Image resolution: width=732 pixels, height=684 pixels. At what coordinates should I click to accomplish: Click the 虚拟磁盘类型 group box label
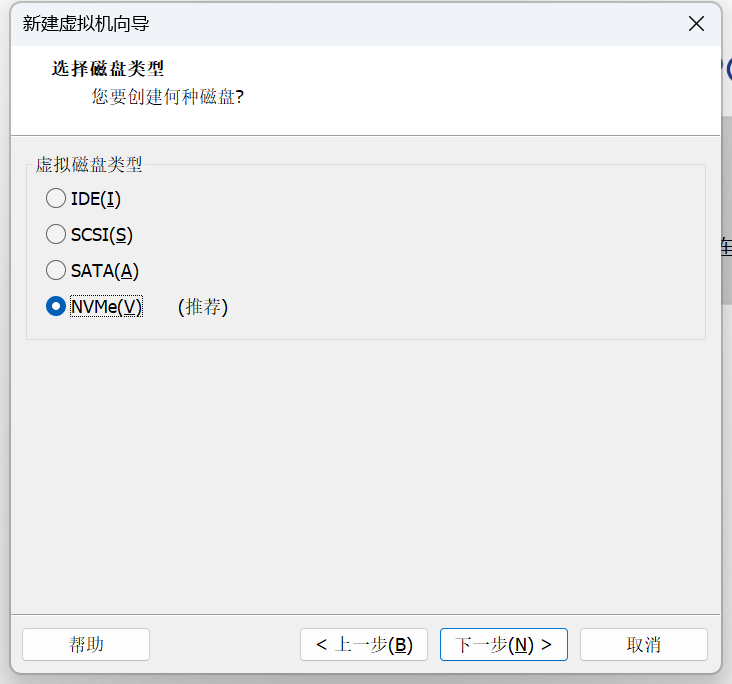pyautogui.click(x=89, y=164)
